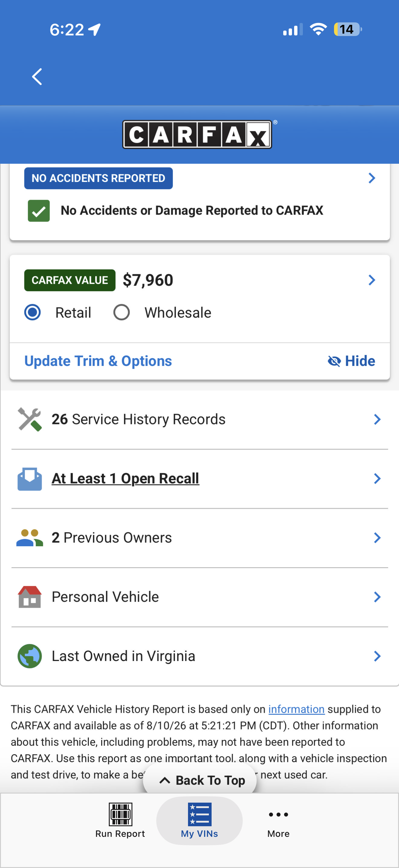Go back using the back arrow
Viewport: 399px width, 868px height.
point(37,77)
